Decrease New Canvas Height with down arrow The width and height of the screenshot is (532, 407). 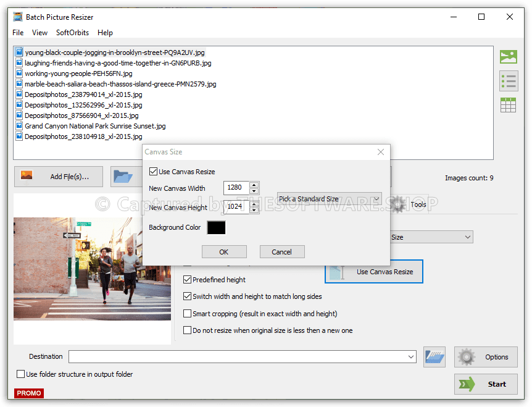pyautogui.click(x=254, y=210)
